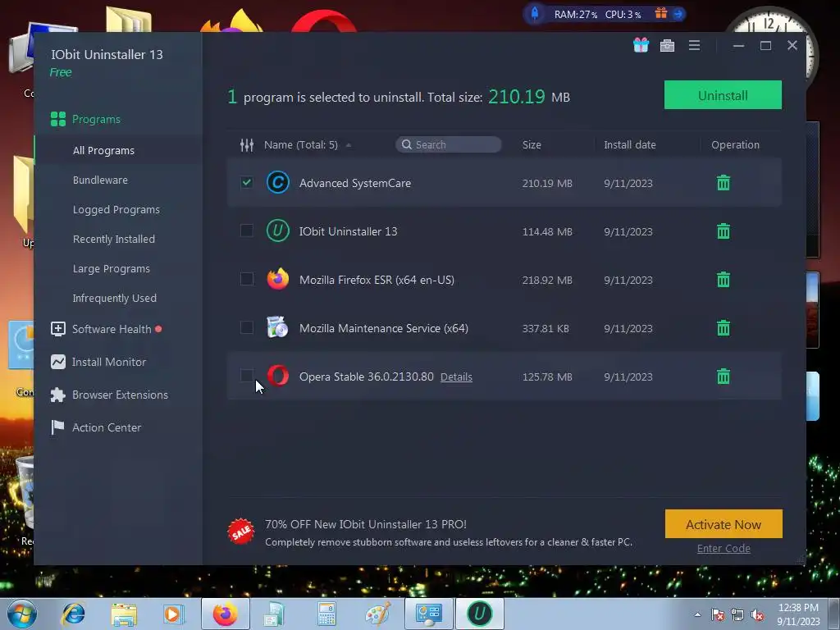Screen dimensions: 840x630
Task: Sort by Install date column header
Action: click(629, 144)
